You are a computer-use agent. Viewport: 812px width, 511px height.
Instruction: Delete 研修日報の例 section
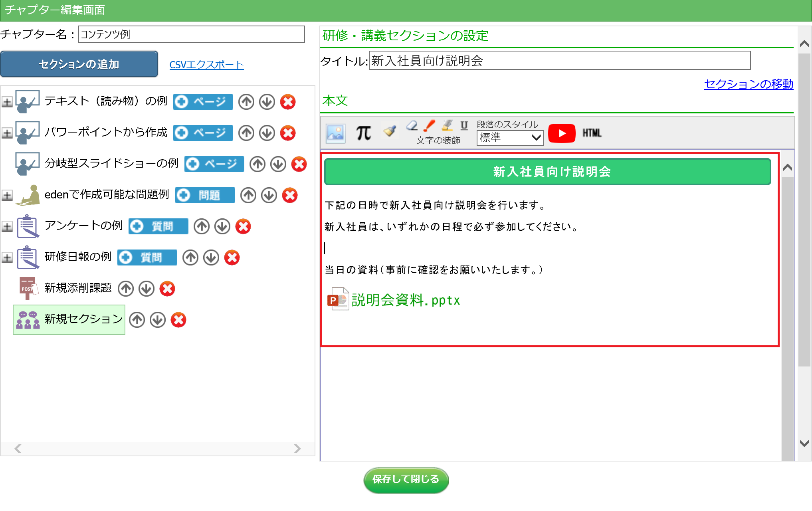[x=232, y=257]
